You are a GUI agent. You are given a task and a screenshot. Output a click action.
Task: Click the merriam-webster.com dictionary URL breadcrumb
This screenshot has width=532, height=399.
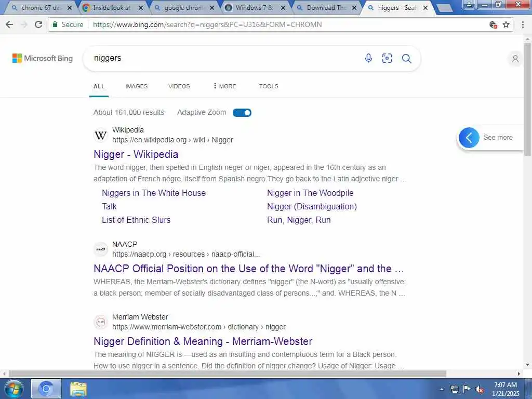click(x=199, y=327)
